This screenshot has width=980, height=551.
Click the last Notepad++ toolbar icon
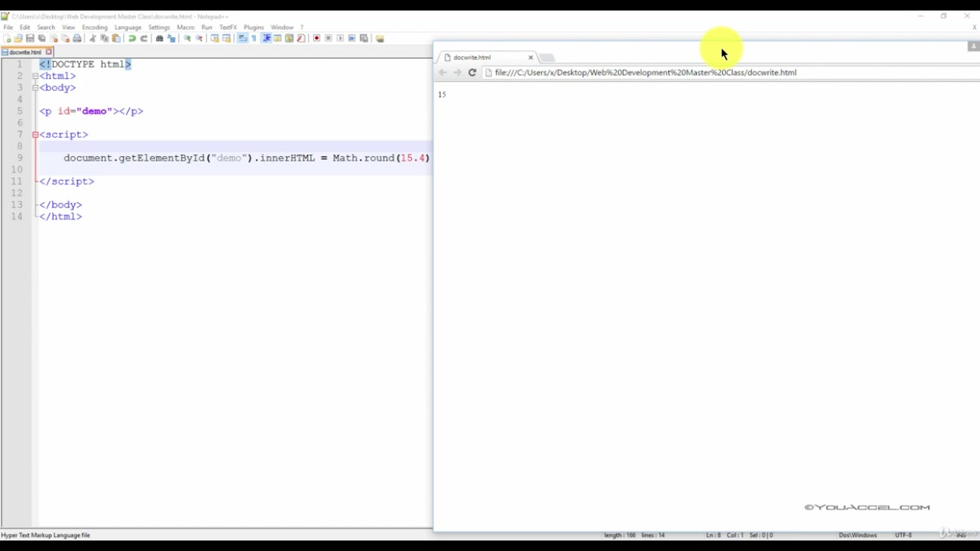[379, 38]
